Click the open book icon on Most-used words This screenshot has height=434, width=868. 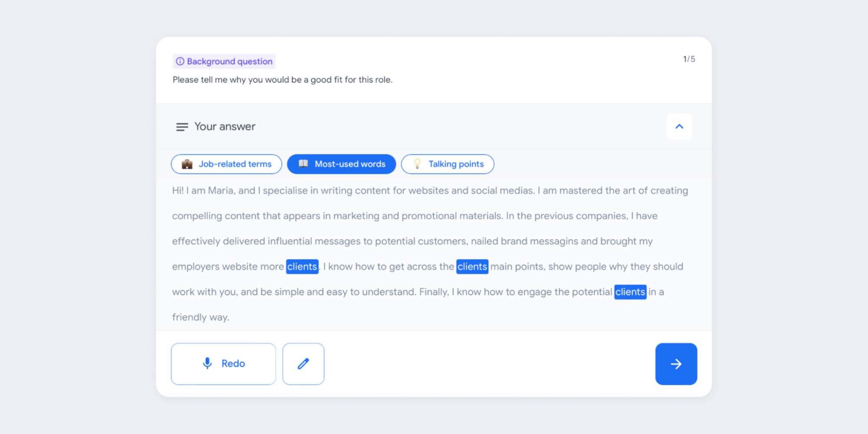pos(303,164)
